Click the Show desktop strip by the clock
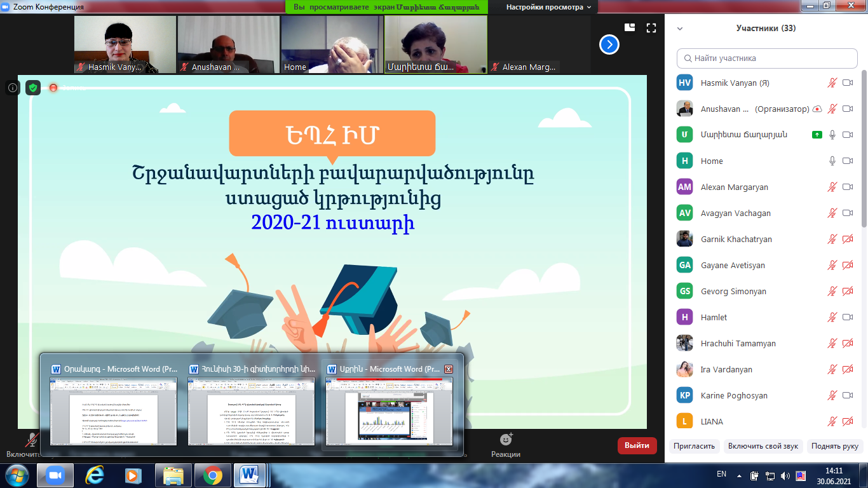The image size is (868, 488). [864, 475]
